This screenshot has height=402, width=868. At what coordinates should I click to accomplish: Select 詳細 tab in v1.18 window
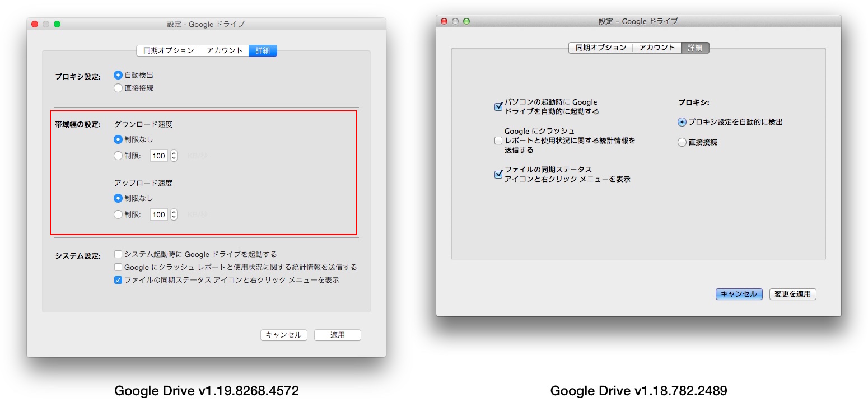[695, 48]
